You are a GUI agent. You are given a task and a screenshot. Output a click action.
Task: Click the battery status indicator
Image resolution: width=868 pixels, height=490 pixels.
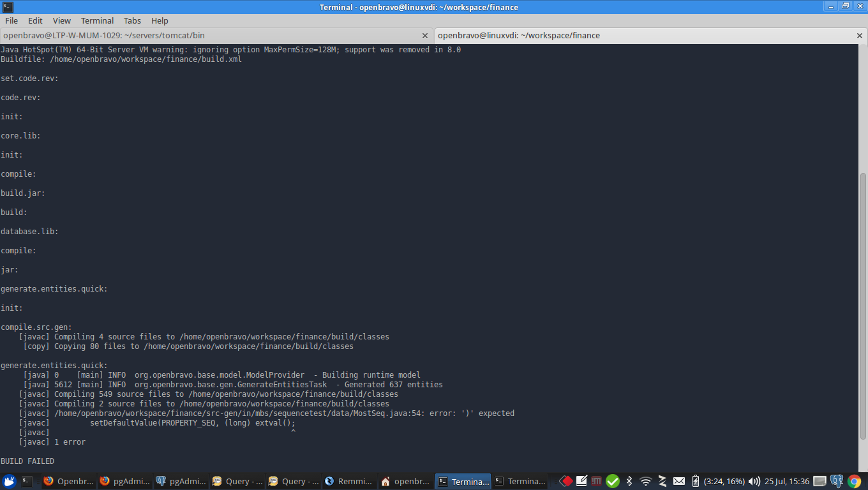click(x=696, y=481)
